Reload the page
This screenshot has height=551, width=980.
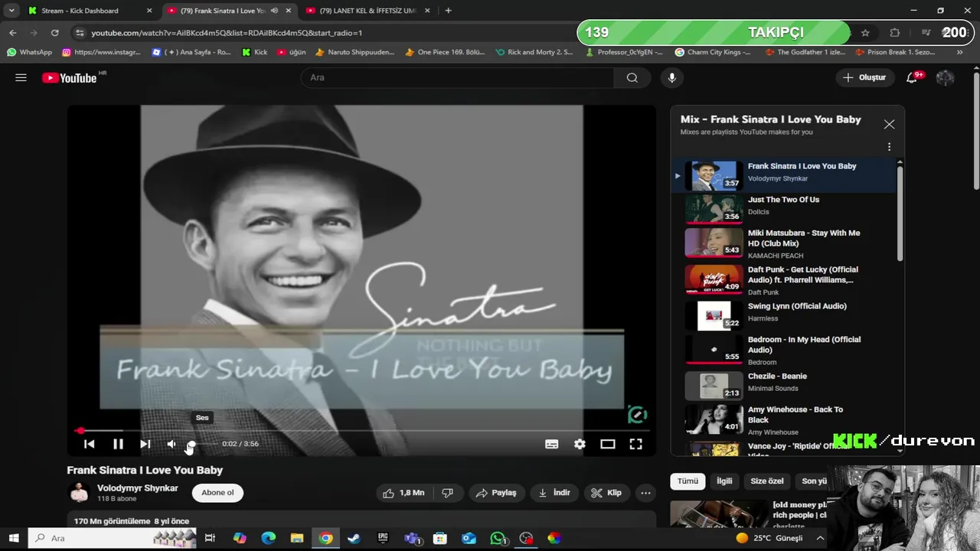coord(54,33)
